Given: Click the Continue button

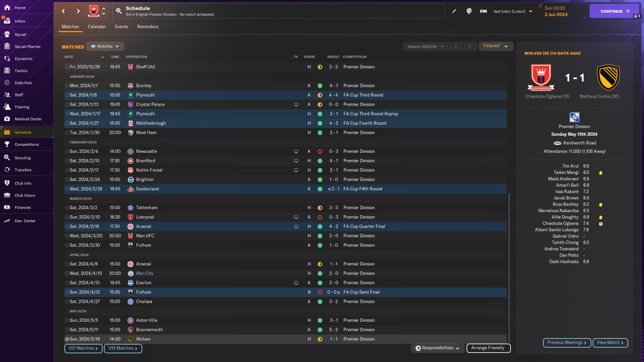Looking at the screenshot, I should (x=614, y=11).
